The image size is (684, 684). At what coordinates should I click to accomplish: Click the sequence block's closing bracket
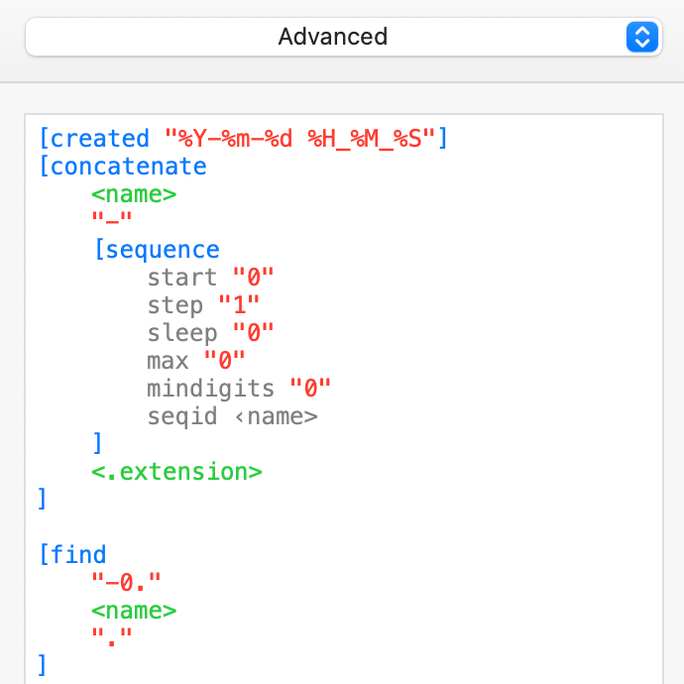97,443
